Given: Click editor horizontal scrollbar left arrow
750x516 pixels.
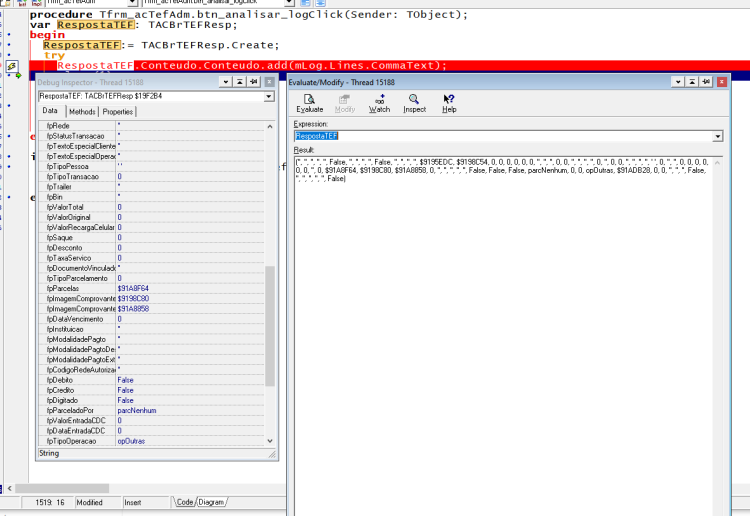Looking at the screenshot, I should pyautogui.click(x=10, y=489).
